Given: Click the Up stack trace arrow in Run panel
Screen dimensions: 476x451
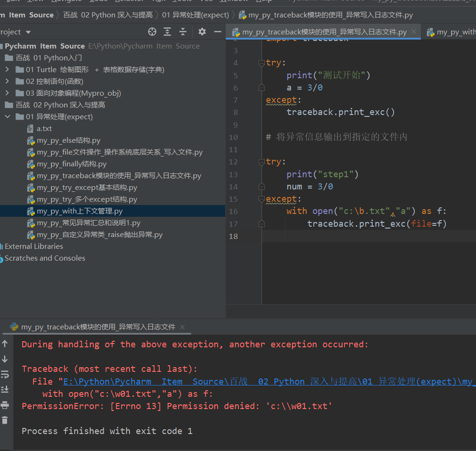Looking at the screenshot, I should (x=5, y=344).
